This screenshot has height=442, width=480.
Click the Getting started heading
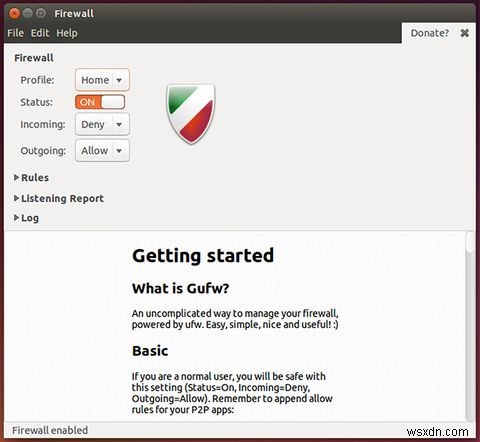tap(203, 256)
